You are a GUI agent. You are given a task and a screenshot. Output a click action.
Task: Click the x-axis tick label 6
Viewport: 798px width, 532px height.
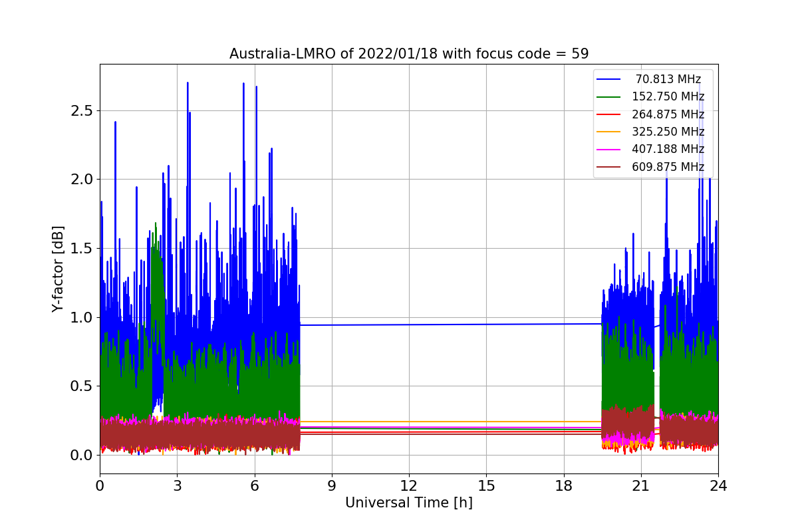[254, 486]
